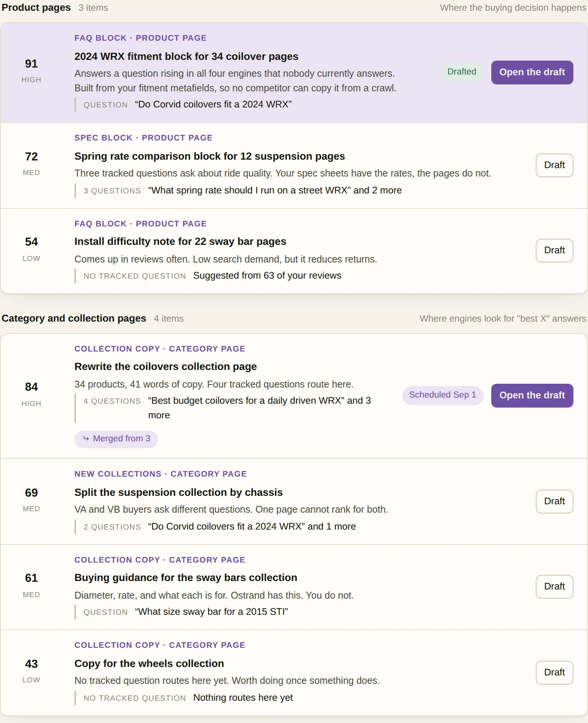Viewport: 588px width, 723px height.
Task: Draft the install difficulty note for sway bars
Action: (x=554, y=250)
